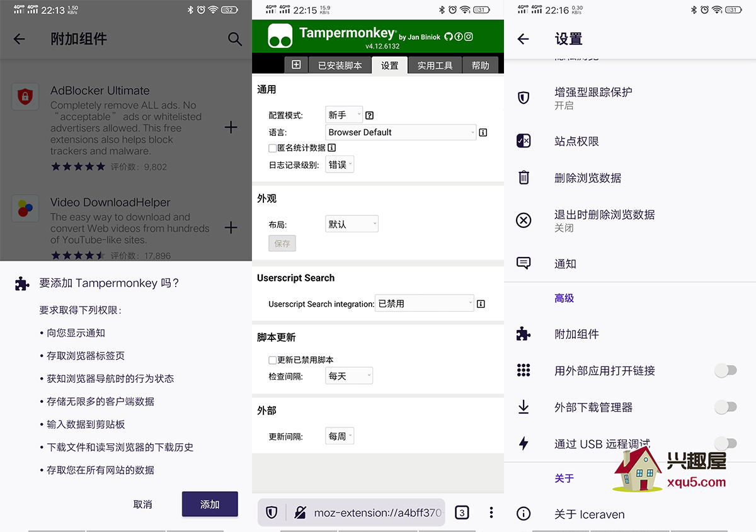Tap the moz-extension address bar URL

pyautogui.click(x=378, y=512)
